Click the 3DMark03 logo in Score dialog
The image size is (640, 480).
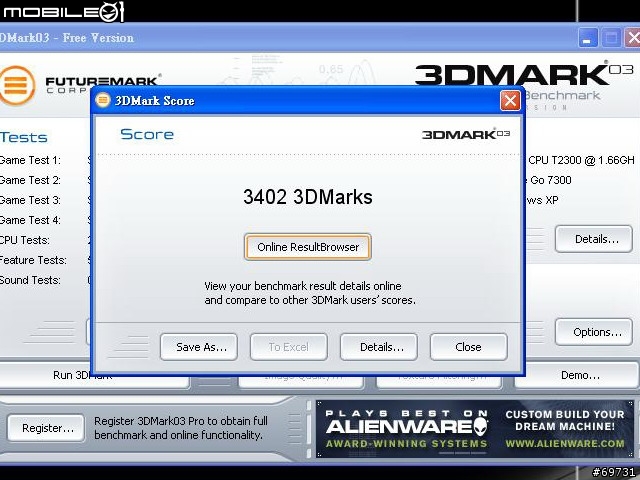click(x=466, y=134)
